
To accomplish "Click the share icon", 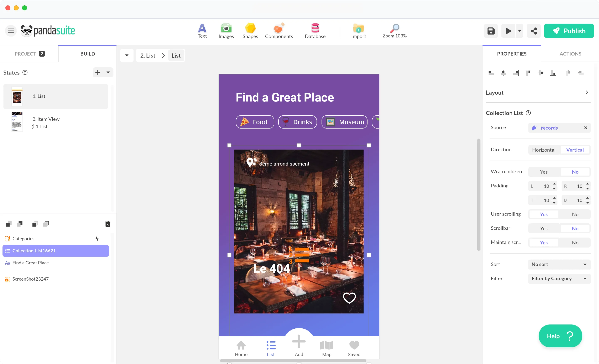I will tap(534, 31).
